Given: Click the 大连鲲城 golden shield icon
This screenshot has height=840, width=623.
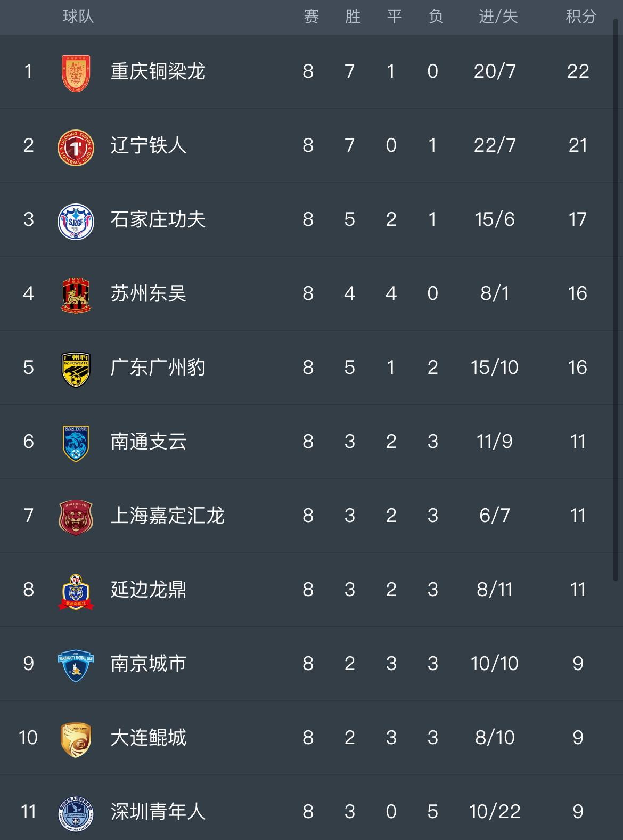Looking at the screenshot, I should tap(76, 738).
